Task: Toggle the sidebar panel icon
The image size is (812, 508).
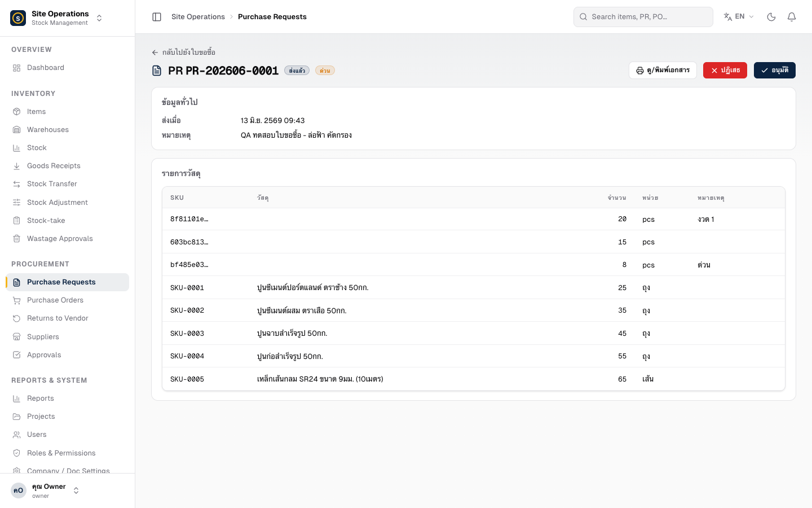Action: pyautogui.click(x=157, y=17)
